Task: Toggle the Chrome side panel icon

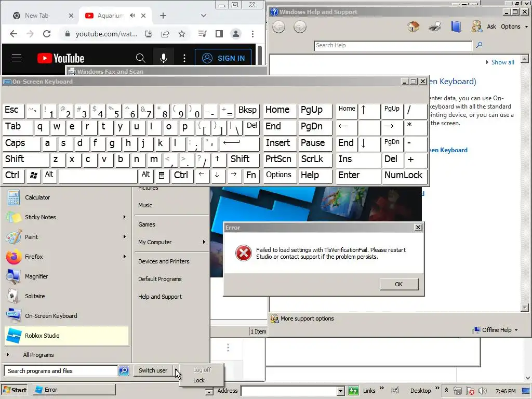Action: tap(219, 34)
